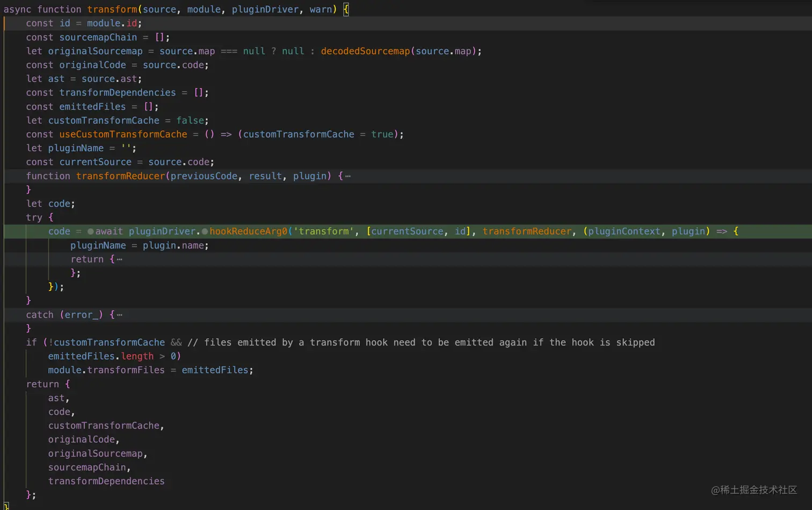Click 'transformDependencies' in its const declaration
The image size is (812, 510).
click(118, 92)
